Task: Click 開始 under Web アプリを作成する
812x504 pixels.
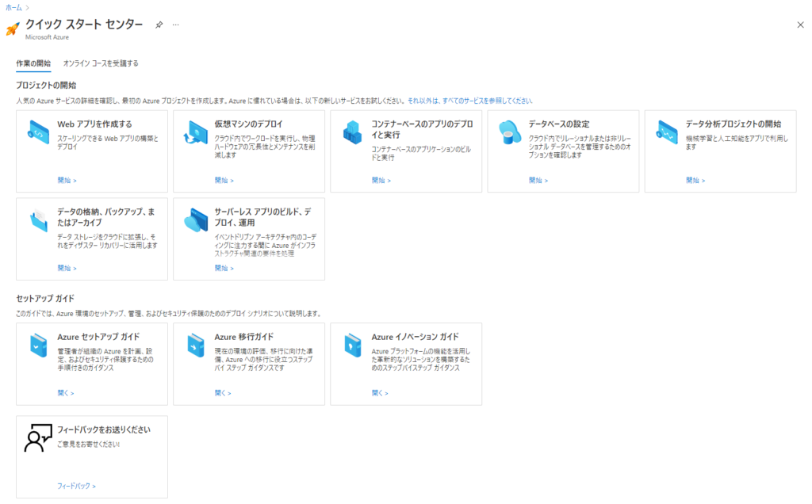Action: pos(67,180)
